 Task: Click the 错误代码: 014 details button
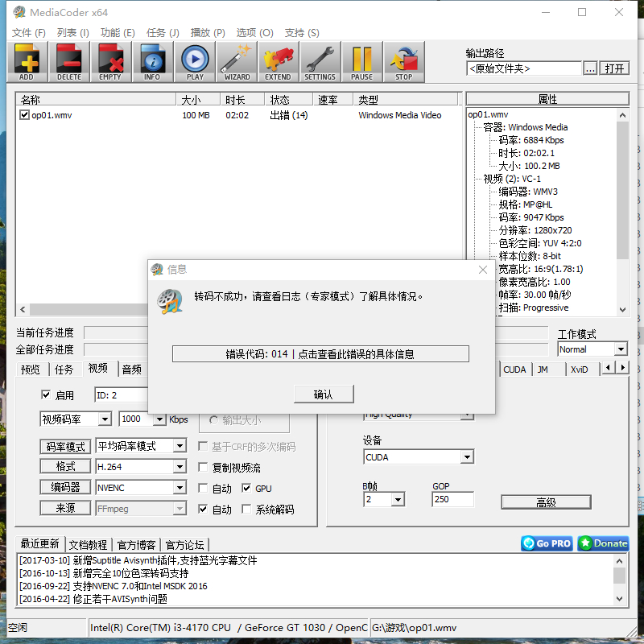click(x=320, y=354)
